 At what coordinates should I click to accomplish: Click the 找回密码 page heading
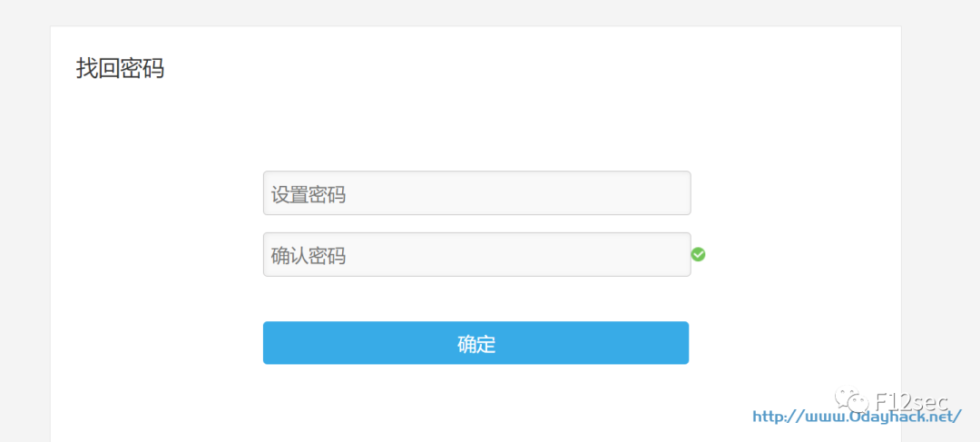[x=120, y=68]
